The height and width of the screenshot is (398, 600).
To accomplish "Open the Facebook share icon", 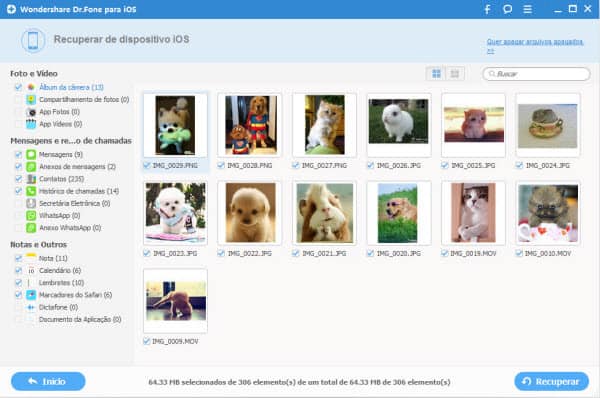I will (488, 9).
